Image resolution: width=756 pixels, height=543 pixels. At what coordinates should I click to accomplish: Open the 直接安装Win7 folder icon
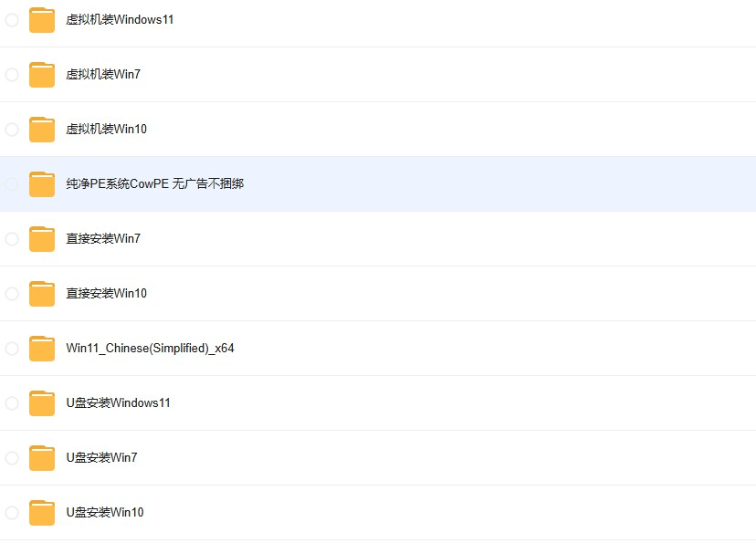coord(42,239)
